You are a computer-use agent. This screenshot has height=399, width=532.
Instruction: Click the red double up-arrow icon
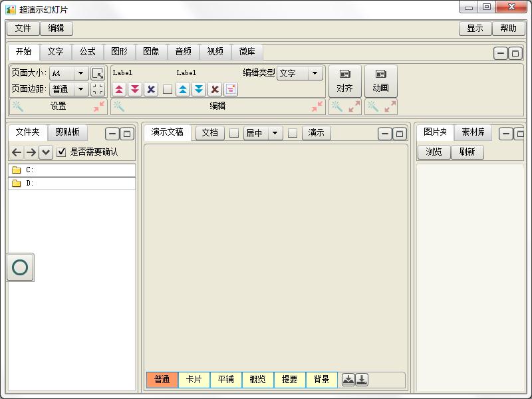tap(119, 89)
